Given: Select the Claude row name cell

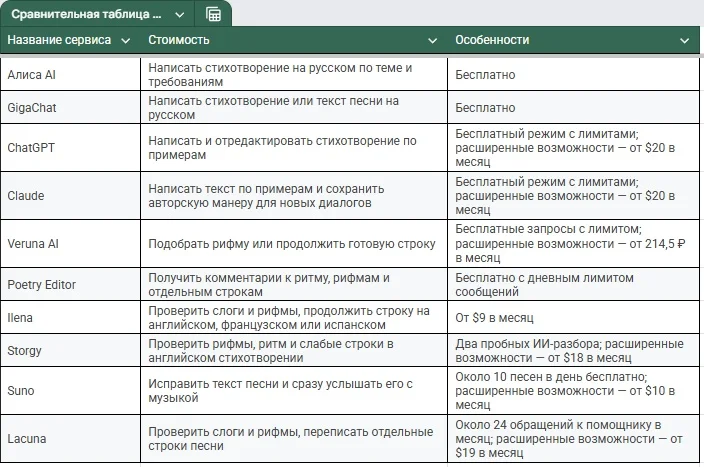Looking at the screenshot, I should point(70,196).
